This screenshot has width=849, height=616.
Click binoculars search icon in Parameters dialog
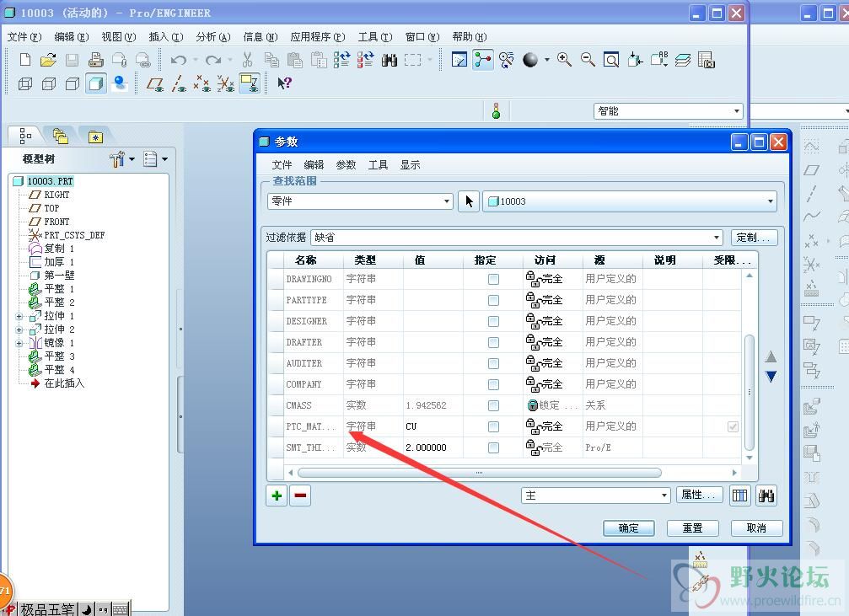pos(766,495)
